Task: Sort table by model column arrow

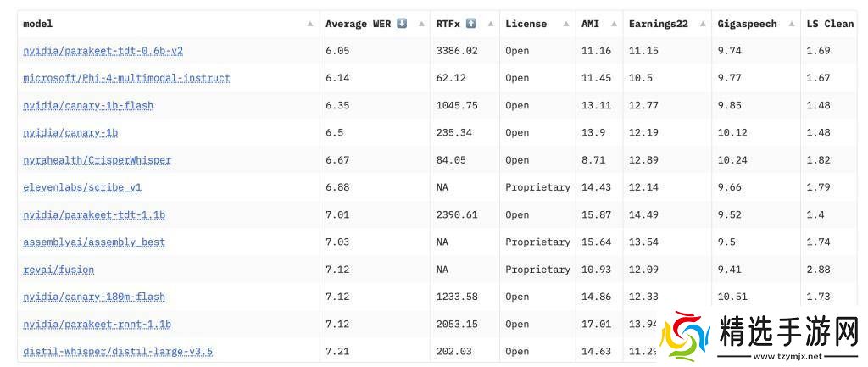Action: [x=310, y=25]
